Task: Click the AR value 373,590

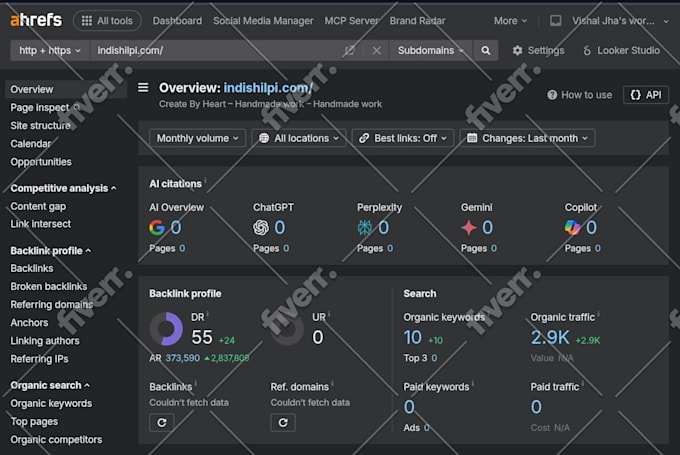Action: (183, 358)
